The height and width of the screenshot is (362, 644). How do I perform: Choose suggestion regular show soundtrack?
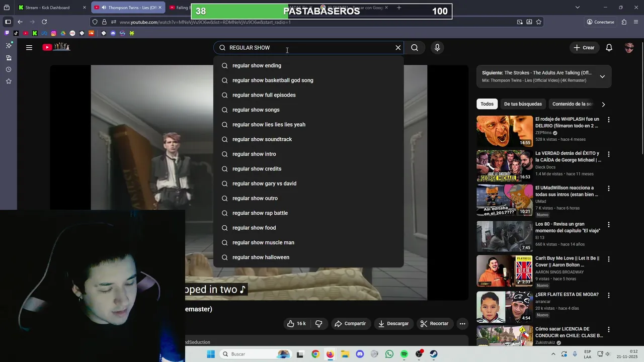(x=308, y=139)
